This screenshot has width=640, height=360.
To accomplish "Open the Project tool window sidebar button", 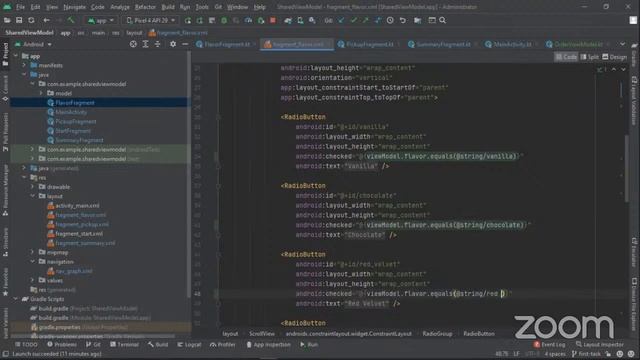I will 5,55.
